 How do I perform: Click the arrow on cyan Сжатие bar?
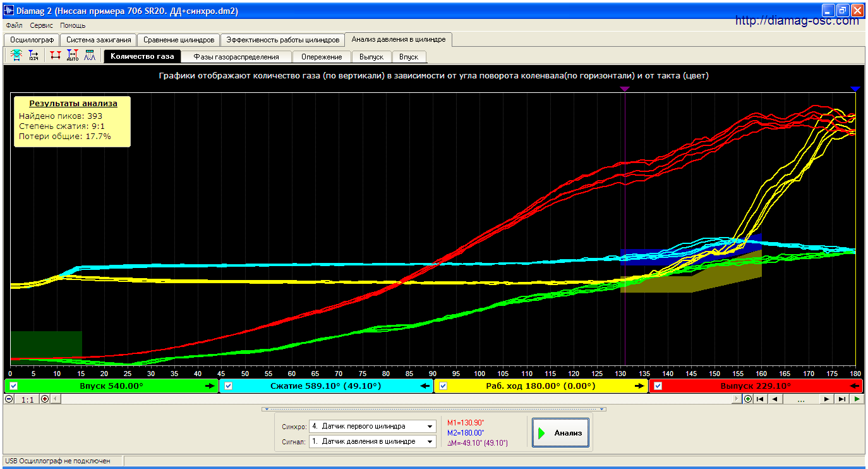click(425, 386)
